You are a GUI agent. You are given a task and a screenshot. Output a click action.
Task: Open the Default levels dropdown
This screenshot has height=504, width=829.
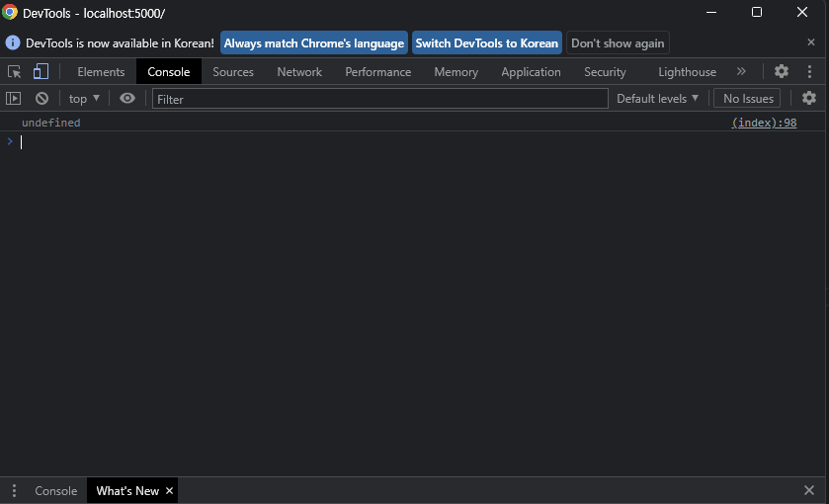coord(657,99)
